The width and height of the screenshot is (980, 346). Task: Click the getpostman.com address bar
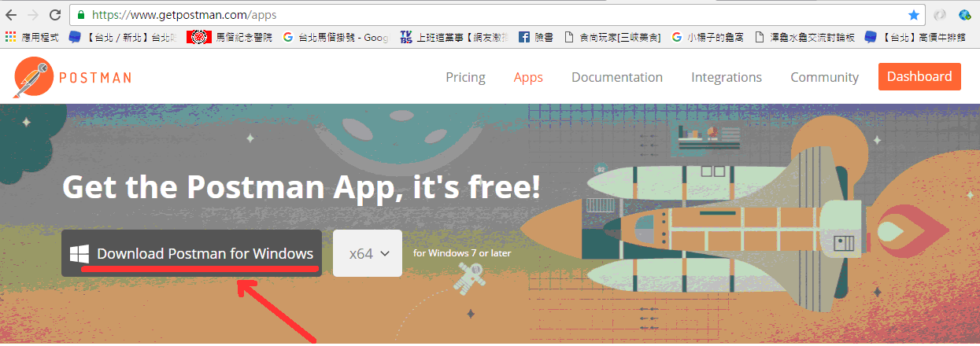[496, 15]
